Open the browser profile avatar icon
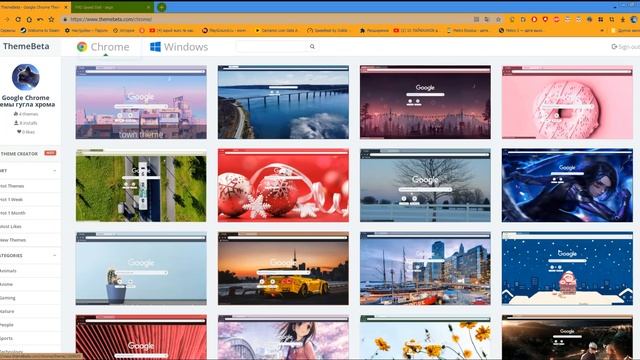 [634, 19]
